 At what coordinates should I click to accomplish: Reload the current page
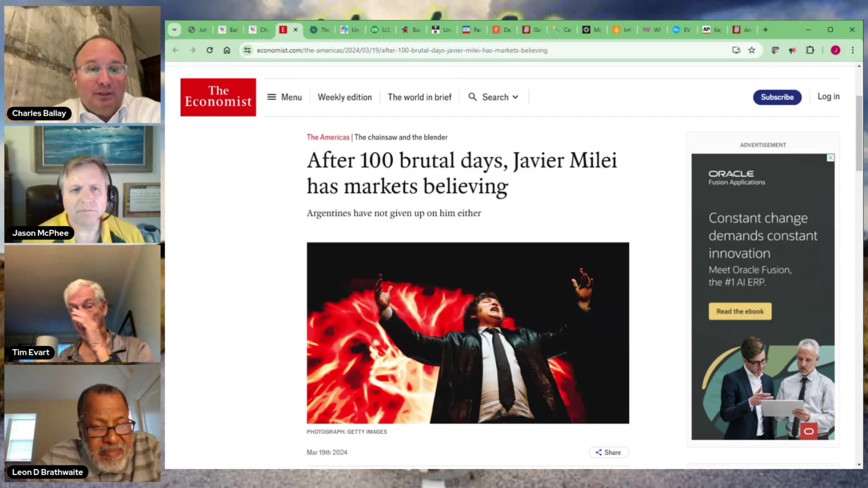(x=209, y=50)
